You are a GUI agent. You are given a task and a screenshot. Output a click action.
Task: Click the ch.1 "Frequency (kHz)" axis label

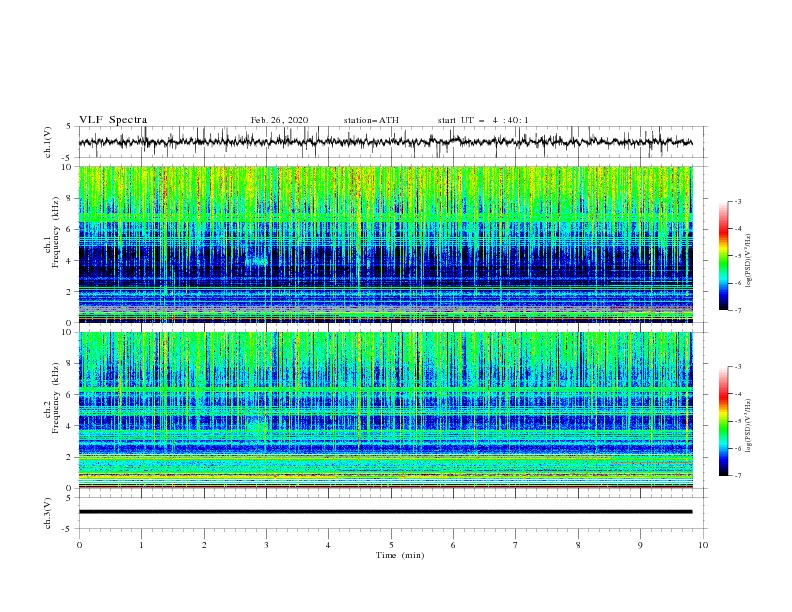(x=56, y=232)
